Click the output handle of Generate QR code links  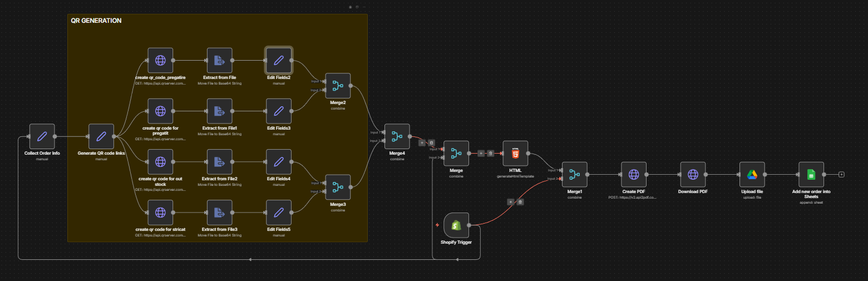[115, 136]
